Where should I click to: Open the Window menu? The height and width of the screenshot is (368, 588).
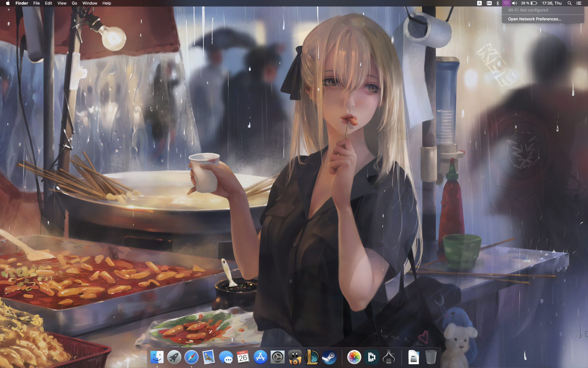tap(90, 3)
